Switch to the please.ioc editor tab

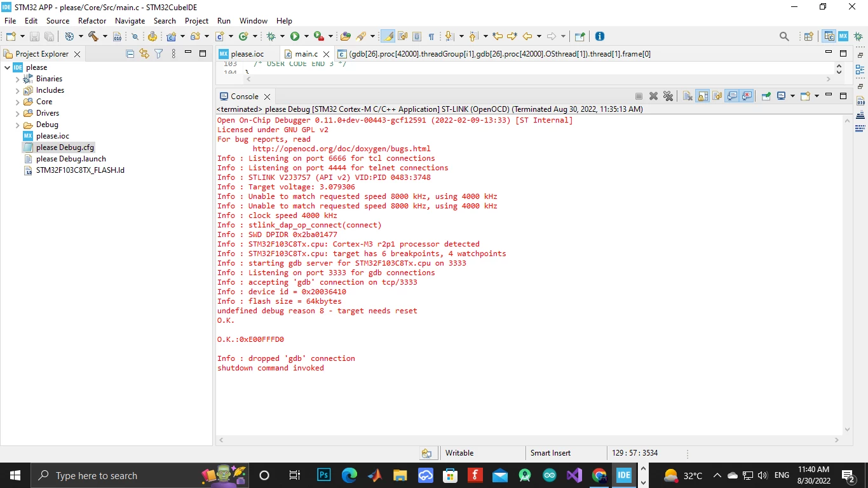pos(247,54)
